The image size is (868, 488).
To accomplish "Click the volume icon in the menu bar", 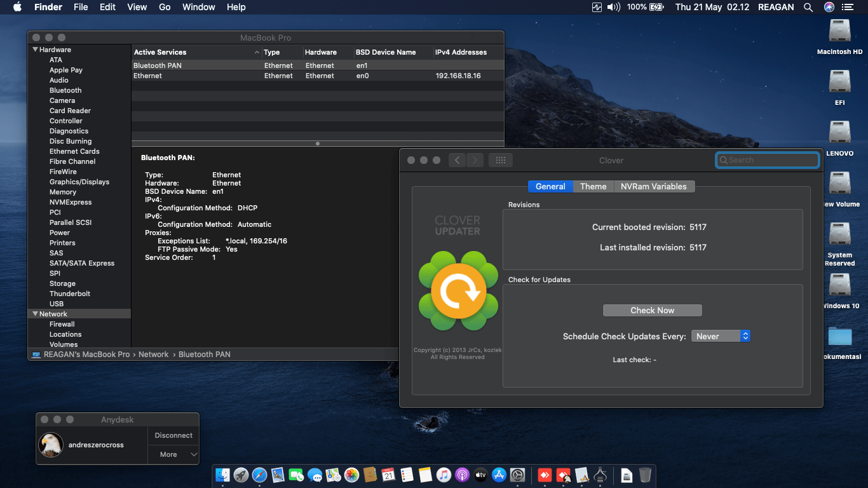I will coord(613,7).
